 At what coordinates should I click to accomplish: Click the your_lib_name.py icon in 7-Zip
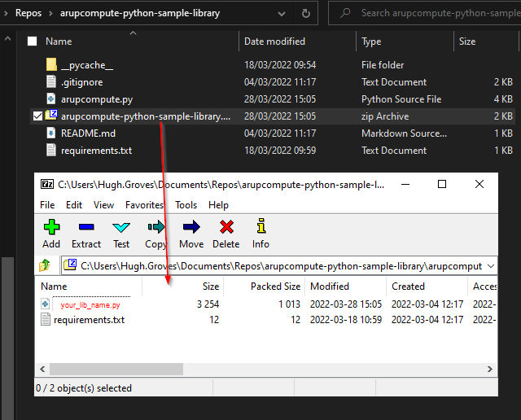pos(46,304)
